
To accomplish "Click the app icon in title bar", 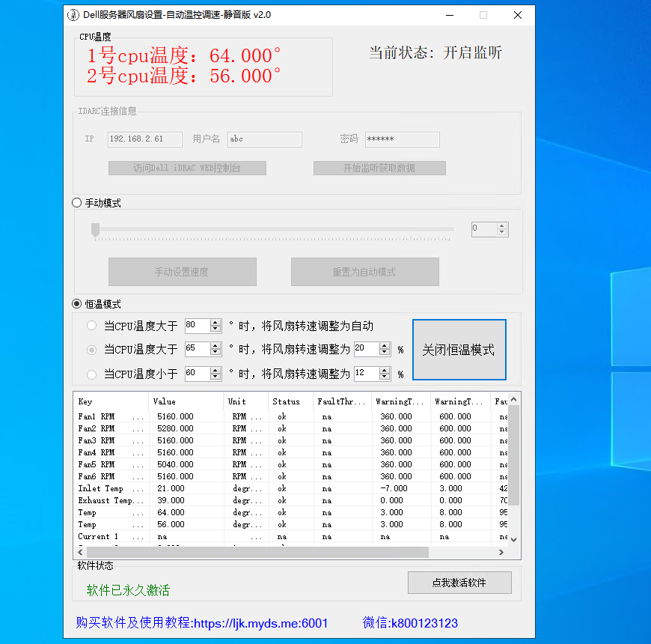I will point(73,15).
